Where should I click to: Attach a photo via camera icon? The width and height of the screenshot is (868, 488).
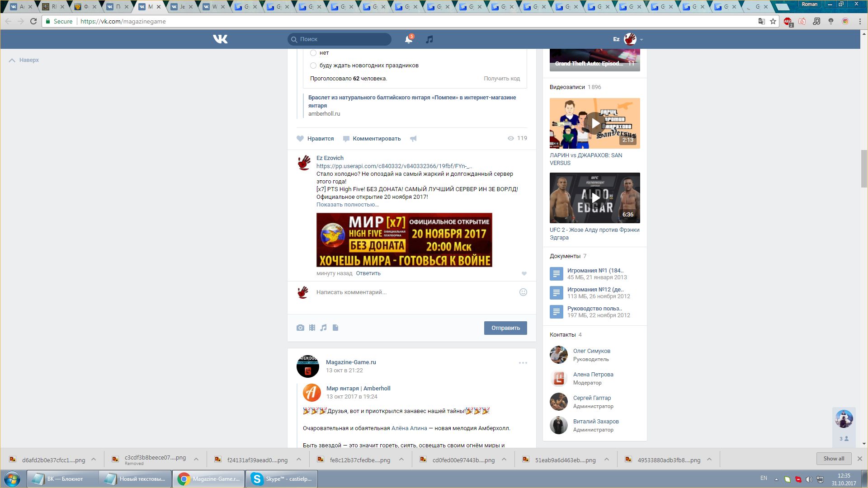pos(300,328)
